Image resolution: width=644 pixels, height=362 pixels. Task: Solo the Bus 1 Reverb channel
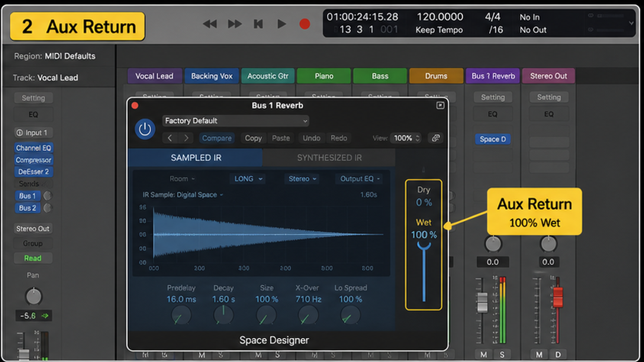click(x=502, y=354)
